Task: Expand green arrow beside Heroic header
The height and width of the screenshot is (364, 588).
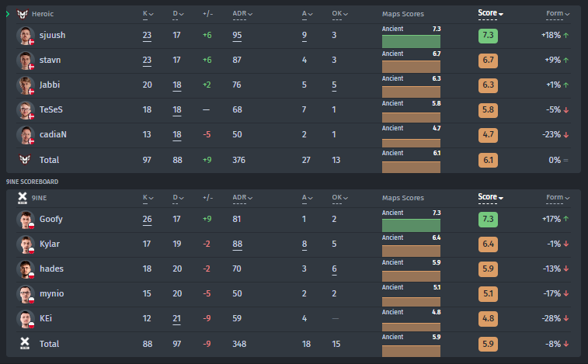Action: 8,14
